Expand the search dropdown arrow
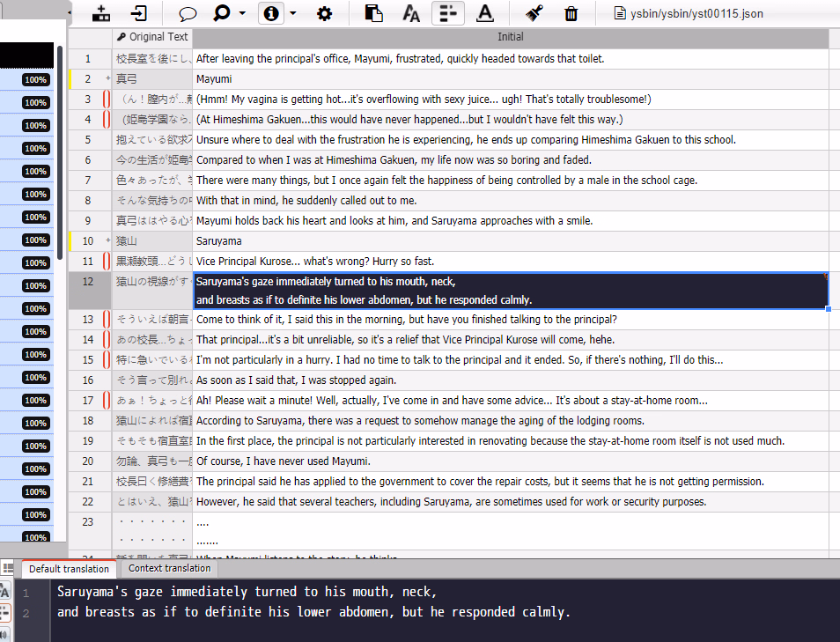This screenshot has width=840, height=642. (x=241, y=14)
